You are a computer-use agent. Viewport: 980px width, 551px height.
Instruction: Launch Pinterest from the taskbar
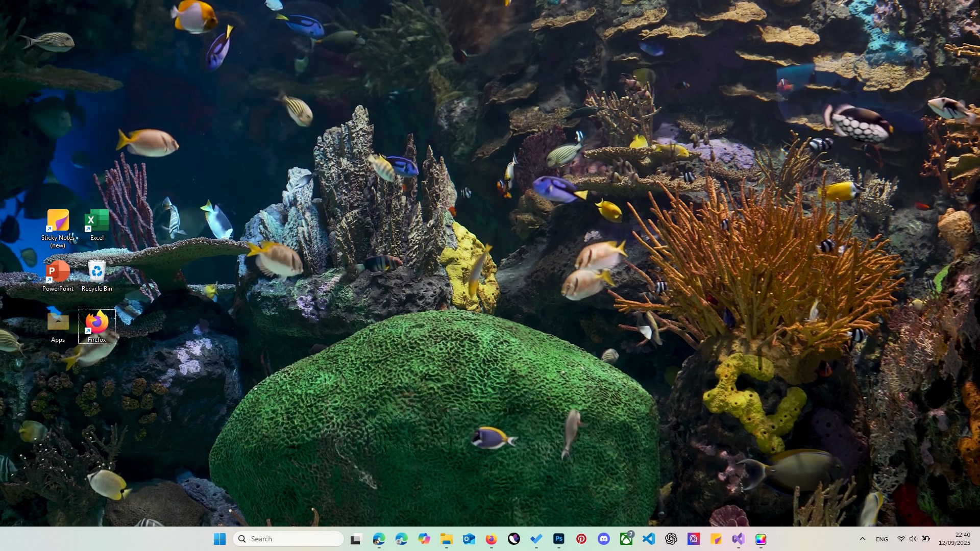pos(581,539)
